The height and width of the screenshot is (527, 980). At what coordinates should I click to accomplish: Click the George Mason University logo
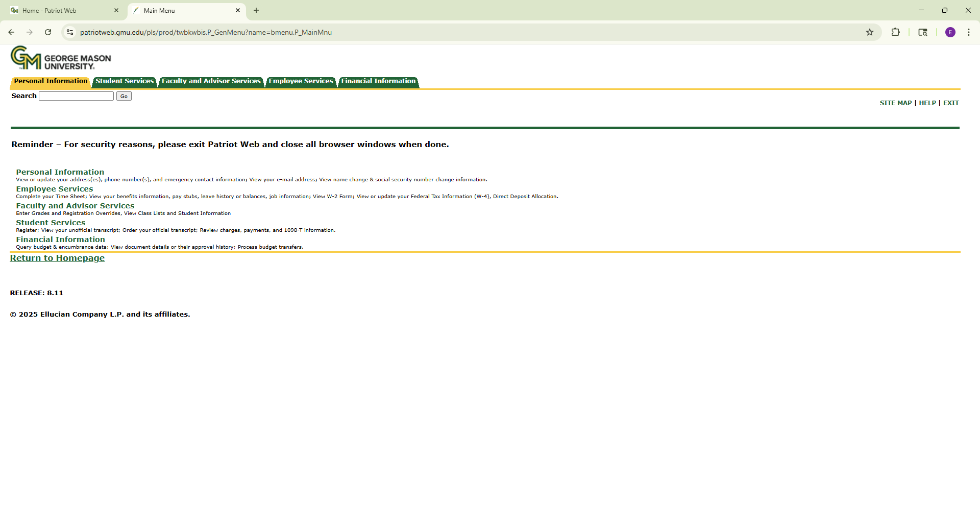point(60,58)
